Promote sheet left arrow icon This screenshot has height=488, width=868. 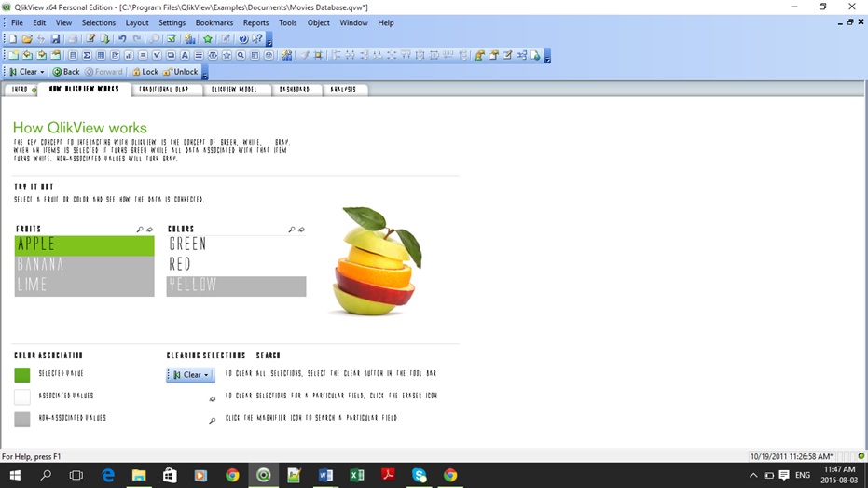click(27, 55)
